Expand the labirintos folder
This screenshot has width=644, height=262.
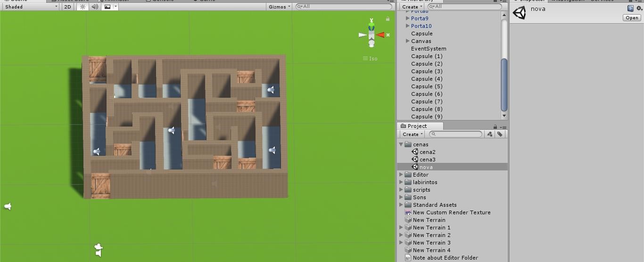click(401, 182)
